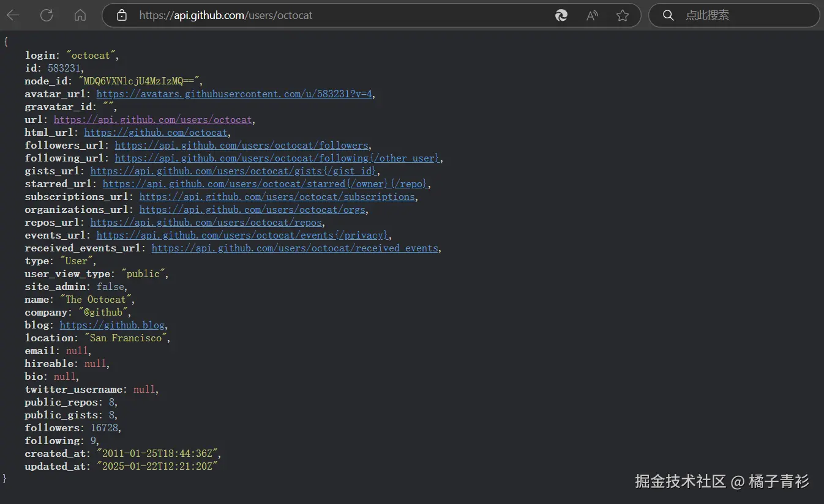Viewport: 824px width, 504px height.
Task: Click the site_admin value false
Action: point(111,287)
